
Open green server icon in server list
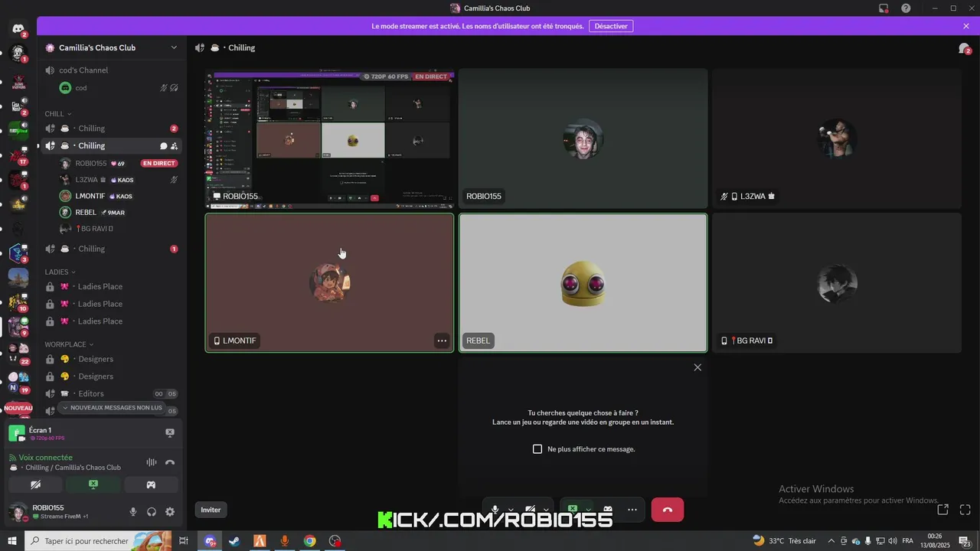pos(18,131)
